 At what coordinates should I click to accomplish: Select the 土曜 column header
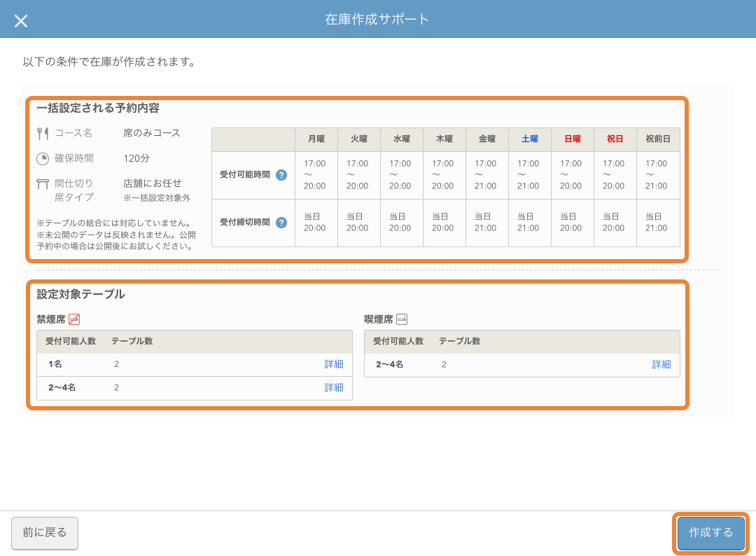point(530,139)
